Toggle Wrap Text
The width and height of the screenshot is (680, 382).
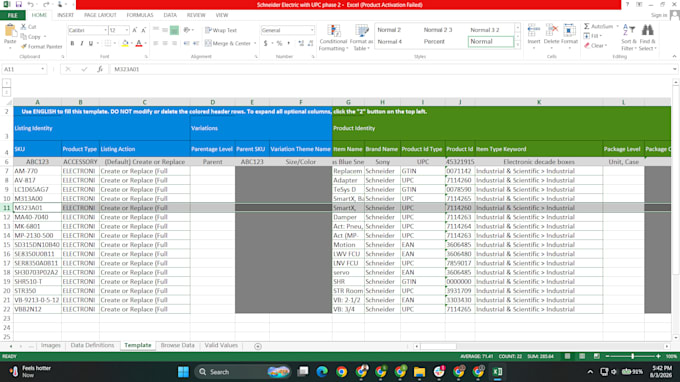[221, 30]
